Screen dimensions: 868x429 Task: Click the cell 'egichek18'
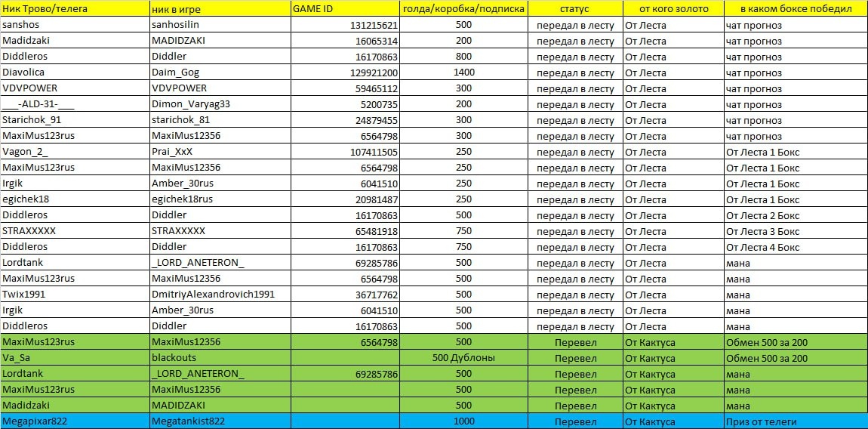click(75, 199)
